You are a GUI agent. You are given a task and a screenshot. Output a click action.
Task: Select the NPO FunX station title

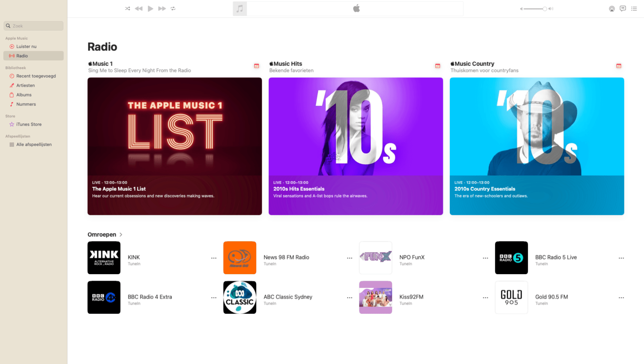[412, 257]
